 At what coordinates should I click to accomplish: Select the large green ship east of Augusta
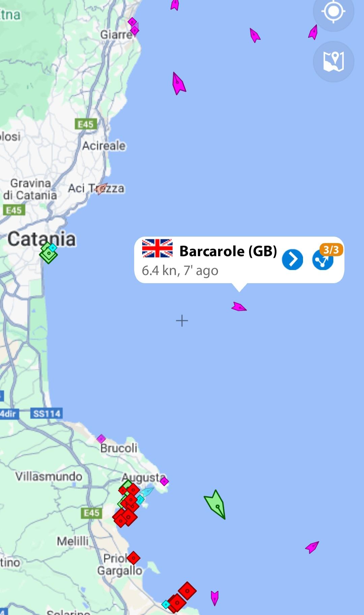pos(215,504)
